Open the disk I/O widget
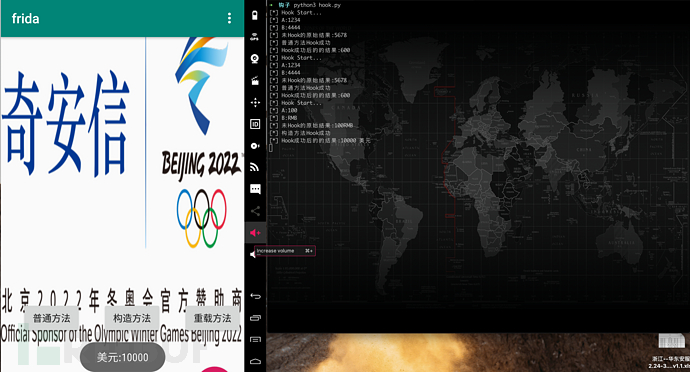 [x=255, y=146]
